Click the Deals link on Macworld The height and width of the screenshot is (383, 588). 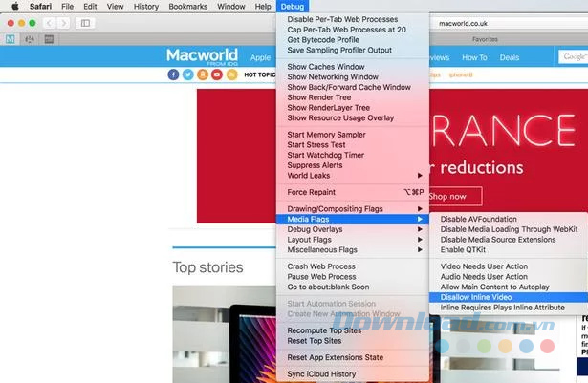coord(510,57)
